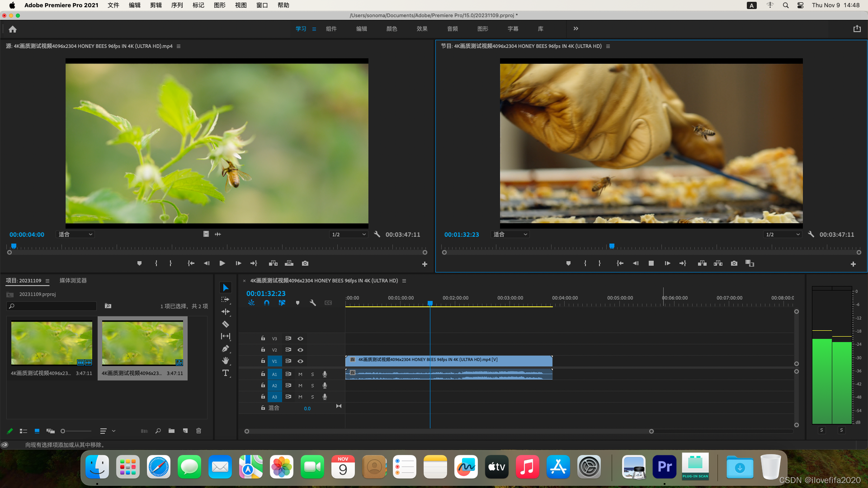The width and height of the screenshot is (868, 488).
Task: Open Program monitor playback resolution 1/2 dropdown
Action: tap(783, 235)
